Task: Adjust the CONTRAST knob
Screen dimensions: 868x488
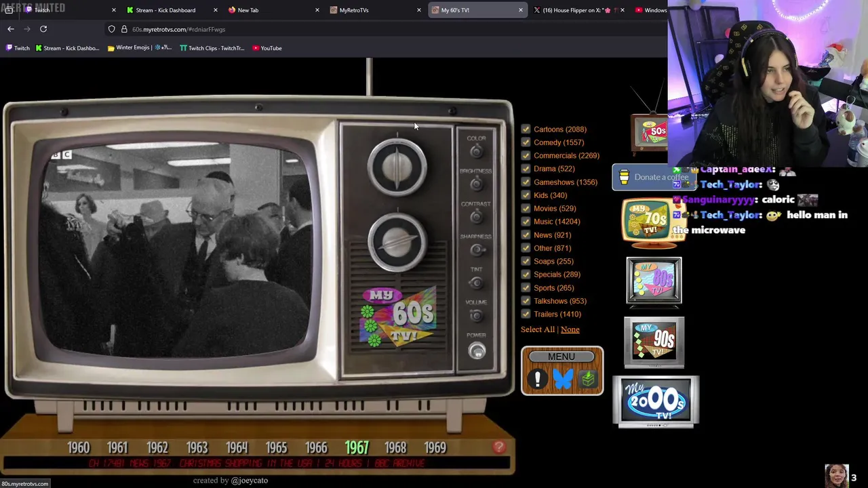Action: point(476,217)
